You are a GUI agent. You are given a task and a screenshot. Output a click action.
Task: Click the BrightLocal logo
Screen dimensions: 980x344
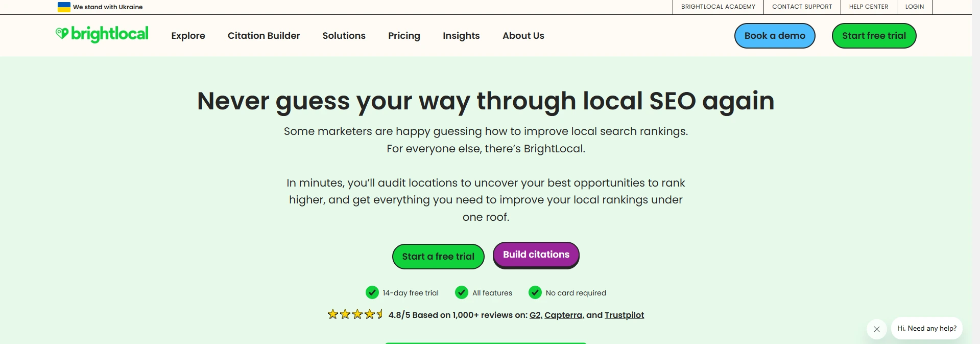point(102,34)
